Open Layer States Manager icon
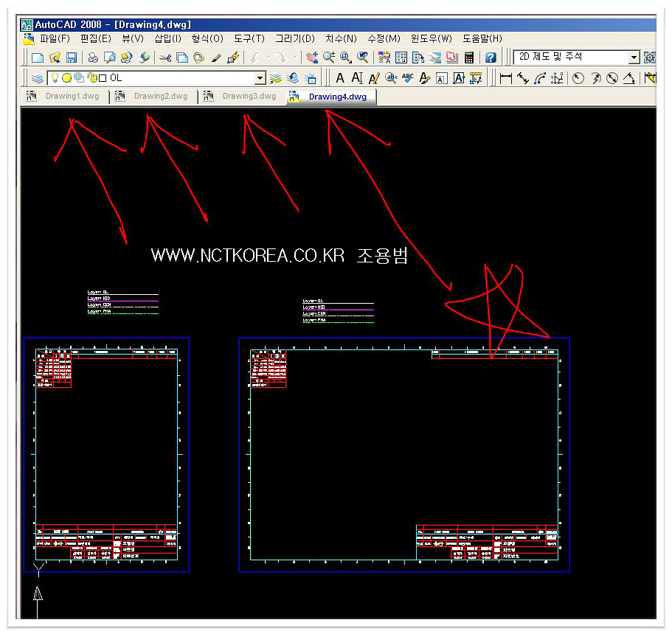This screenshot has height=634, width=672. tap(311, 78)
